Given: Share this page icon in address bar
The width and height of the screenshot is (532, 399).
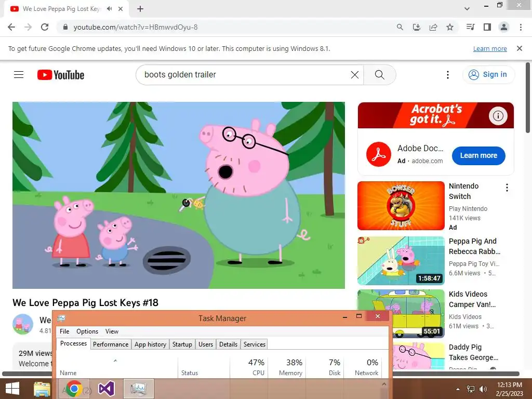Looking at the screenshot, I should pos(433,27).
